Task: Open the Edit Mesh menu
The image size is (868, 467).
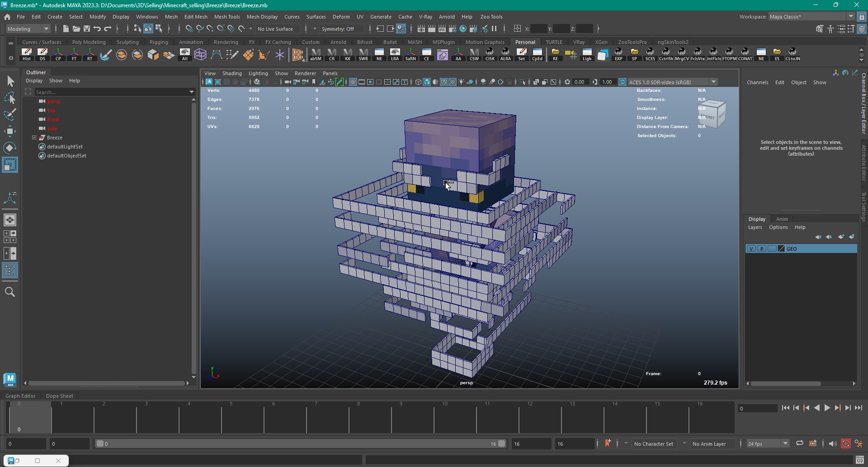Action: click(x=196, y=17)
